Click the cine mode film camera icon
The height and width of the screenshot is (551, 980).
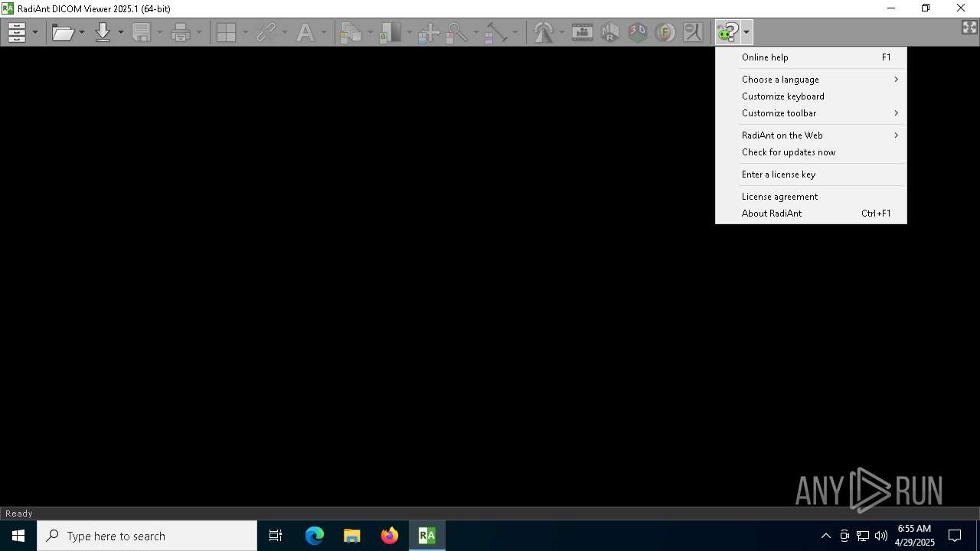click(583, 32)
